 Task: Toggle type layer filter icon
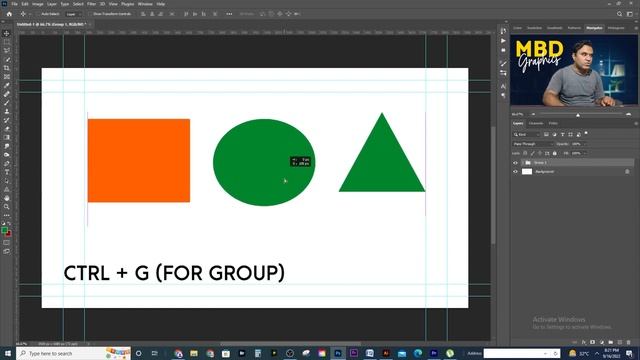click(x=562, y=134)
